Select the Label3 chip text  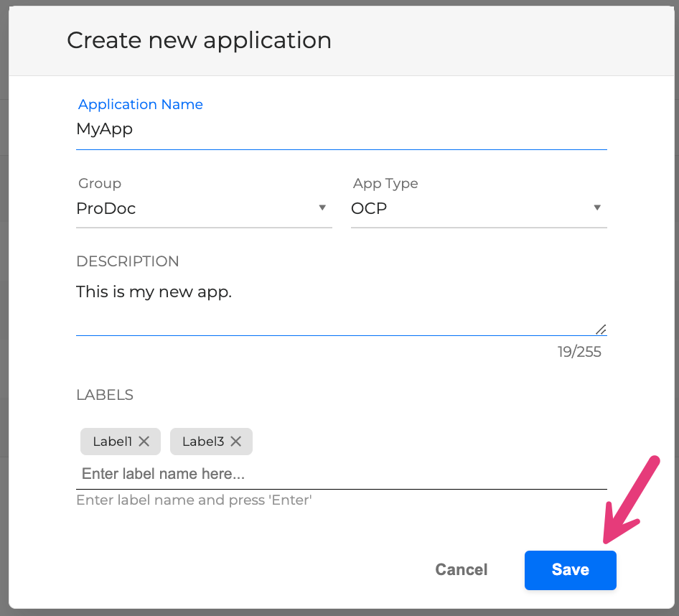pos(203,442)
